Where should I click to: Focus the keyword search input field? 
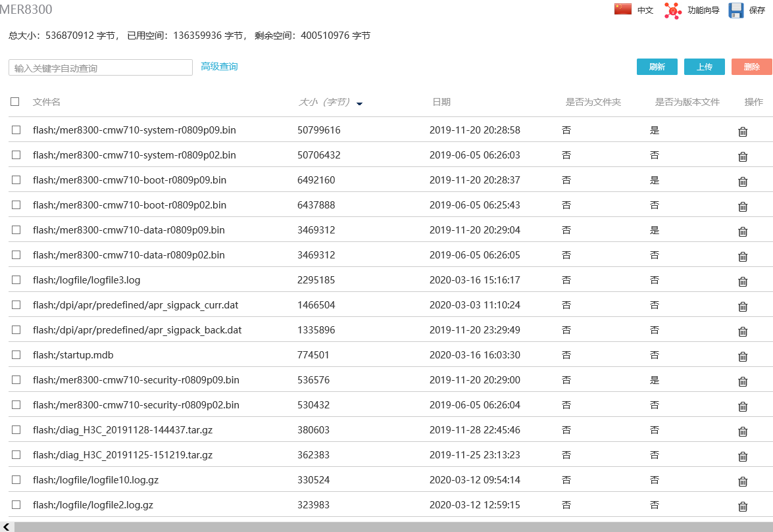[101, 68]
